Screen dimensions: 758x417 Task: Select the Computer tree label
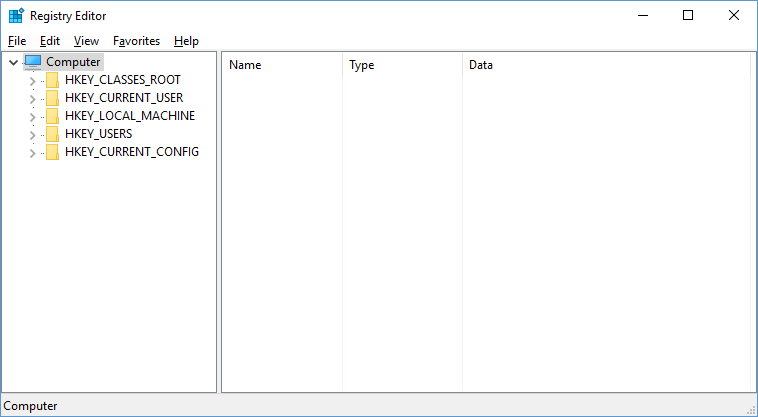coord(73,62)
